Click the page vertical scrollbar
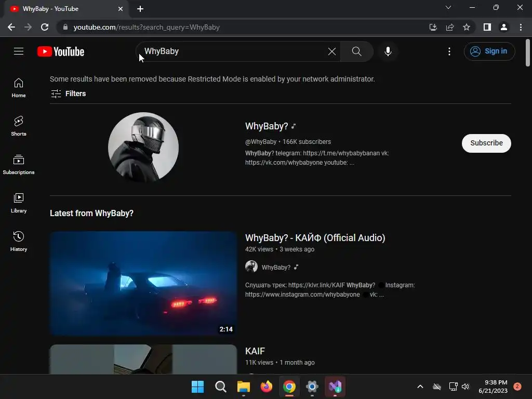 point(528,53)
